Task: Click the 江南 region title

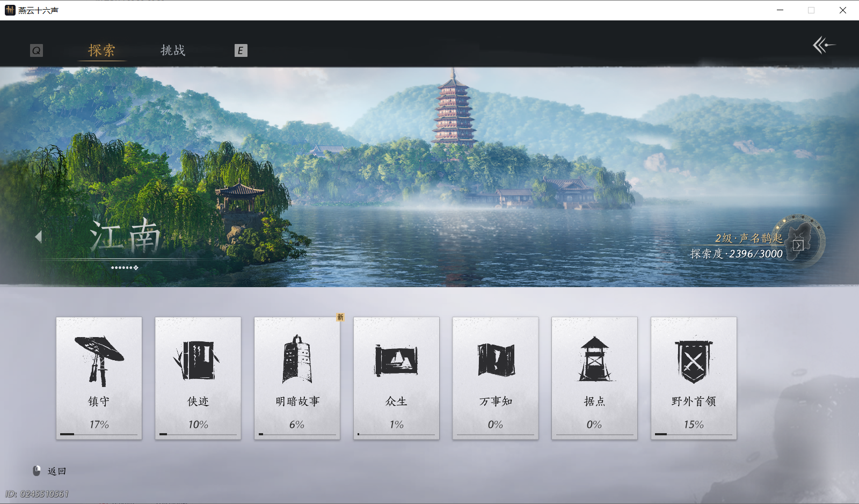Action: click(x=126, y=236)
